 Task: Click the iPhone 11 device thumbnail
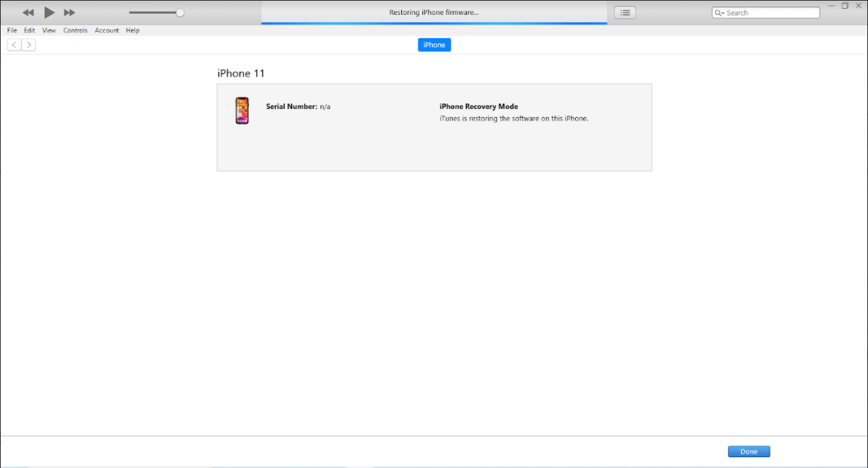[242, 110]
